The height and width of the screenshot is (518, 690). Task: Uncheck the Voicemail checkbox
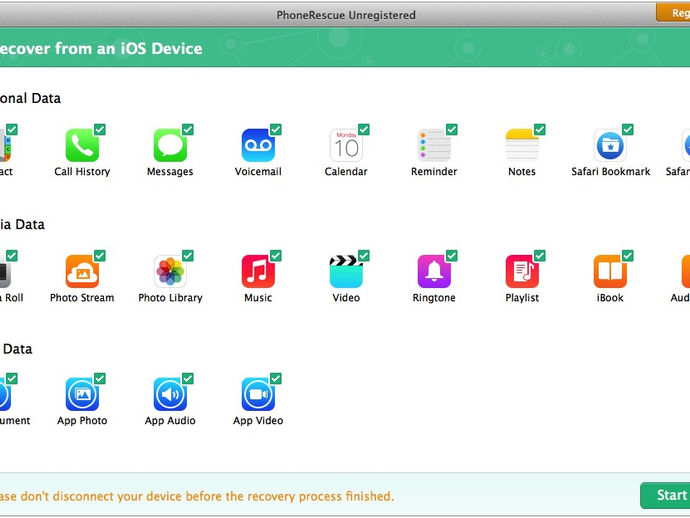[x=276, y=129]
